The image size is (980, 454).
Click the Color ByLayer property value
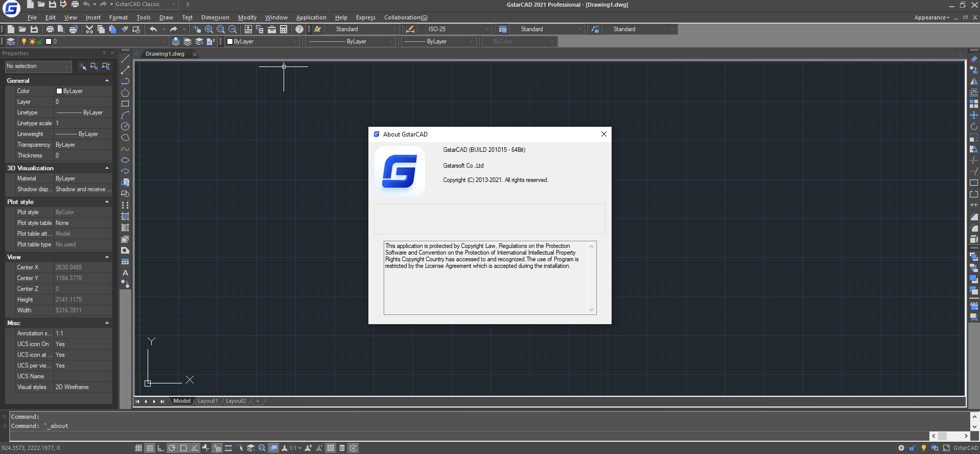coord(83,91)
